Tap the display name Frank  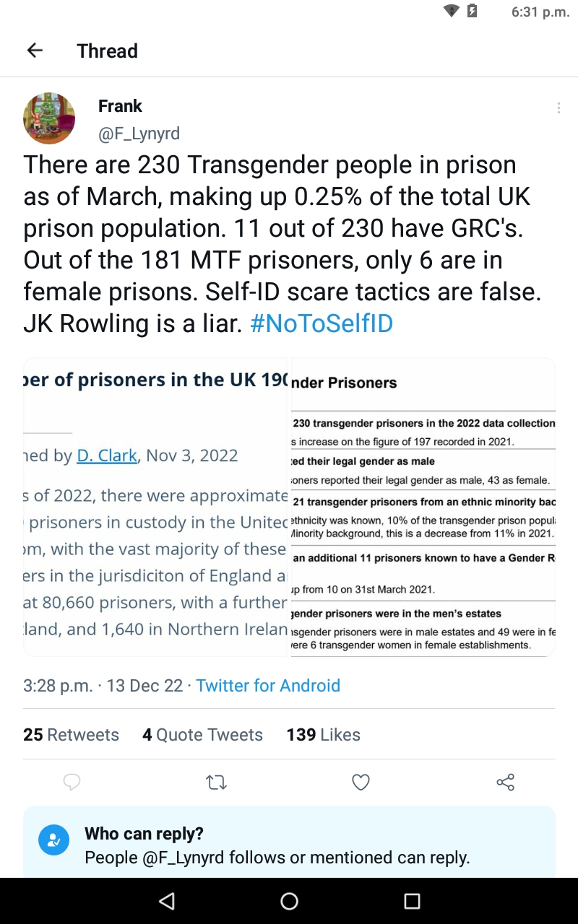point(120,106)
